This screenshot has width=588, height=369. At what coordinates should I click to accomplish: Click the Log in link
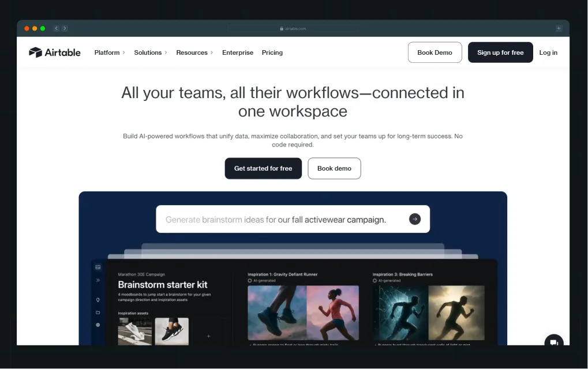click(548, 52)
